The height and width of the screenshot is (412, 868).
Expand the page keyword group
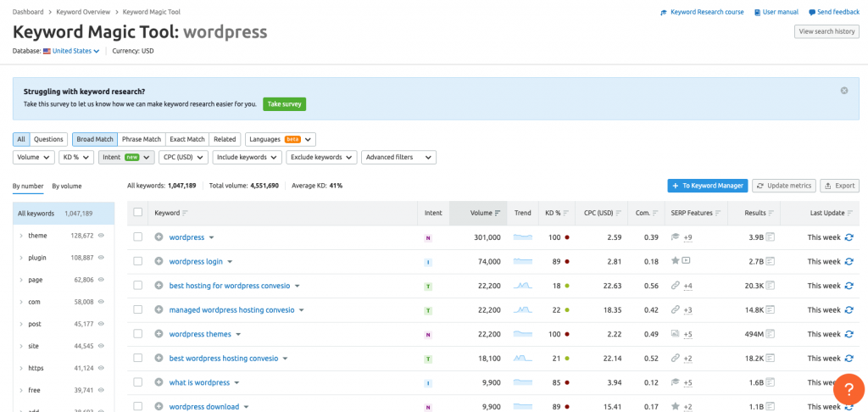21,281
